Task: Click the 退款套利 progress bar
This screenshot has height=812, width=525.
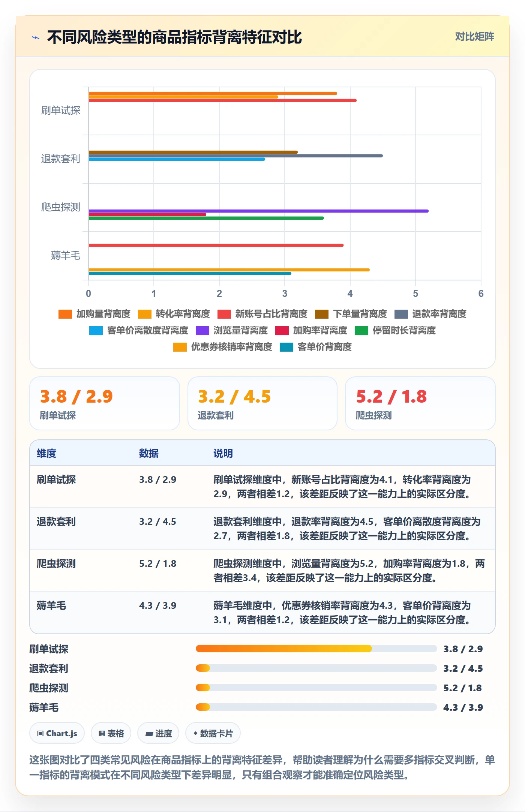Action: point(316,668)
